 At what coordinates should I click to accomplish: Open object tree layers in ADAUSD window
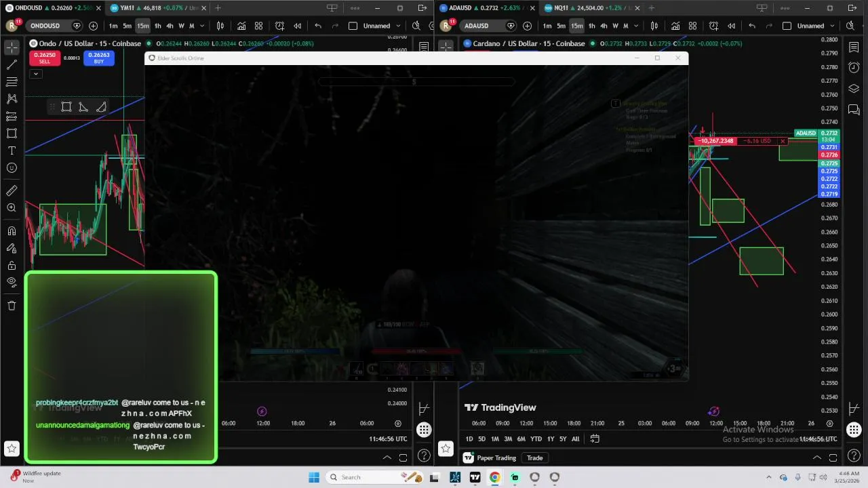(x=854, y=89)
